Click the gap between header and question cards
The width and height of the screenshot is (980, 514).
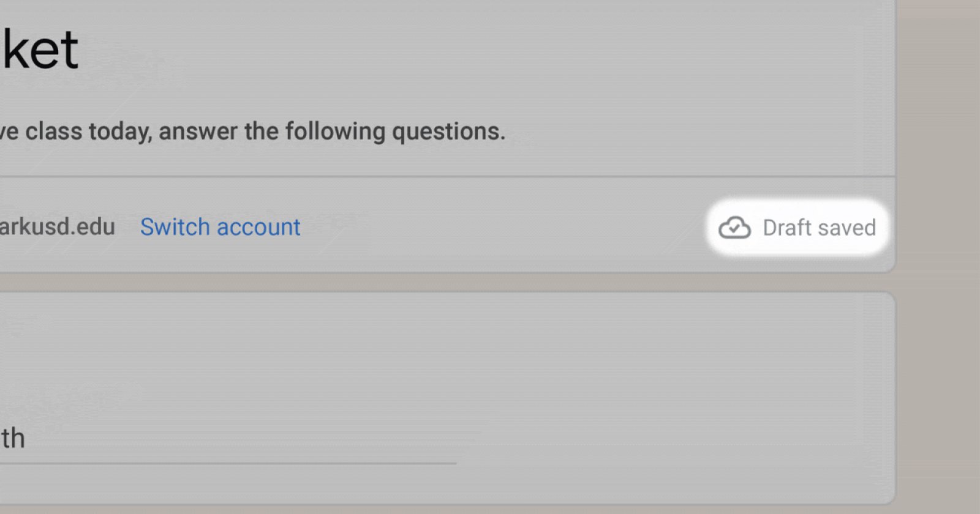(429, 282)
